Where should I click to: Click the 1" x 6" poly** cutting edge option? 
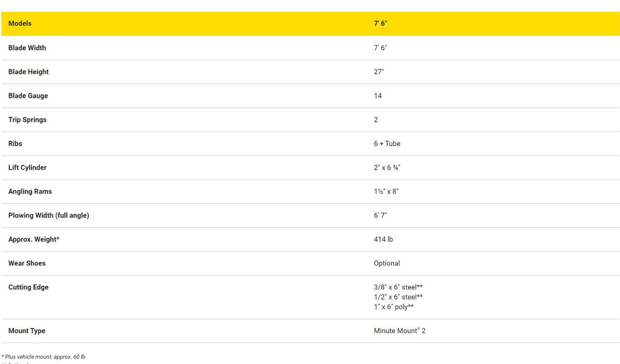(x=394, y=307)
